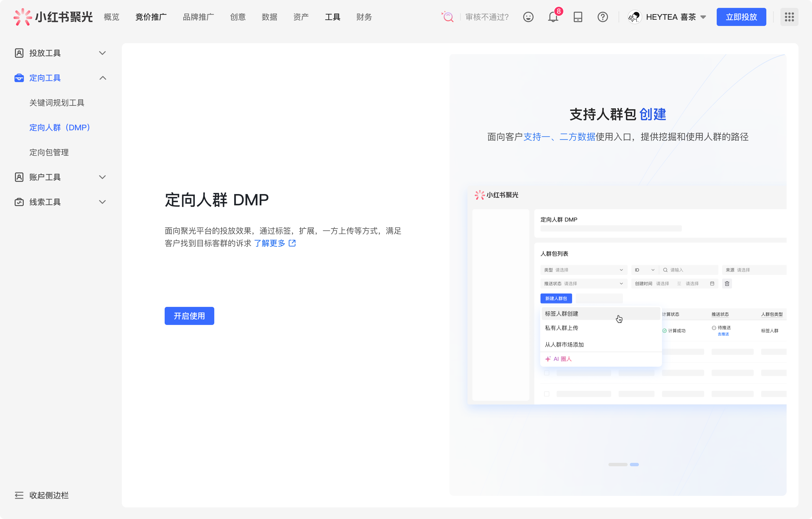Open the help question mark icon
The width and height of the screenshot is (812, 519).
pos(603,17)
